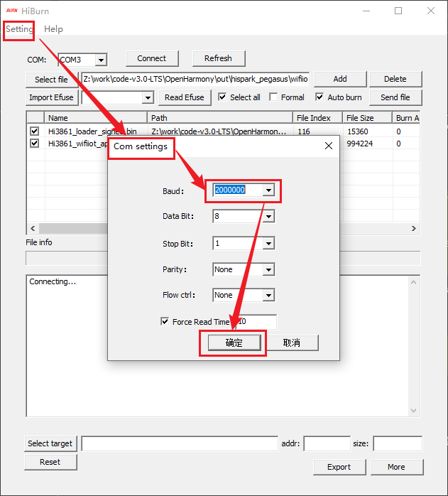The image size is (448, 496).
Task: Click the Select file button
Action: [x=51, y=80]
